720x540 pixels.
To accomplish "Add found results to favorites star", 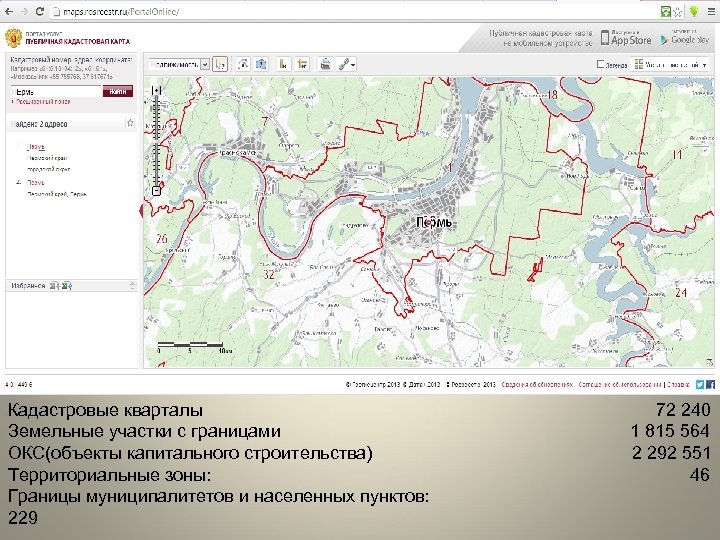I will pos(130,123).
